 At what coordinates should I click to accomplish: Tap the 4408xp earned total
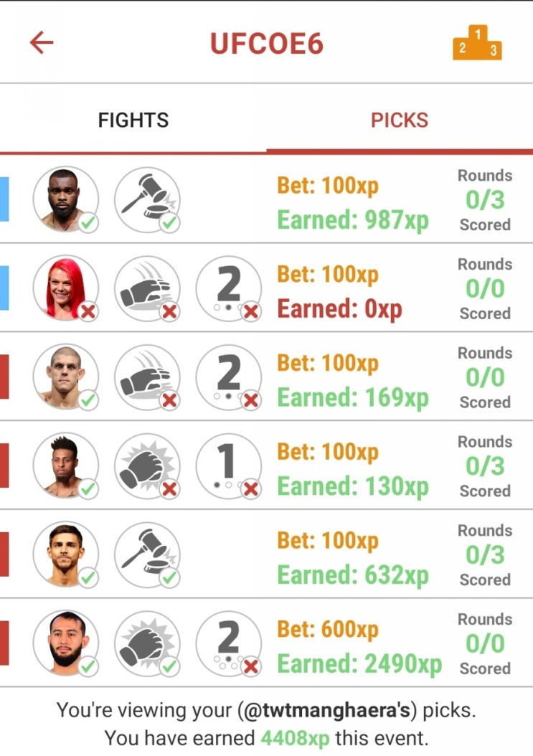coord(296,738)
